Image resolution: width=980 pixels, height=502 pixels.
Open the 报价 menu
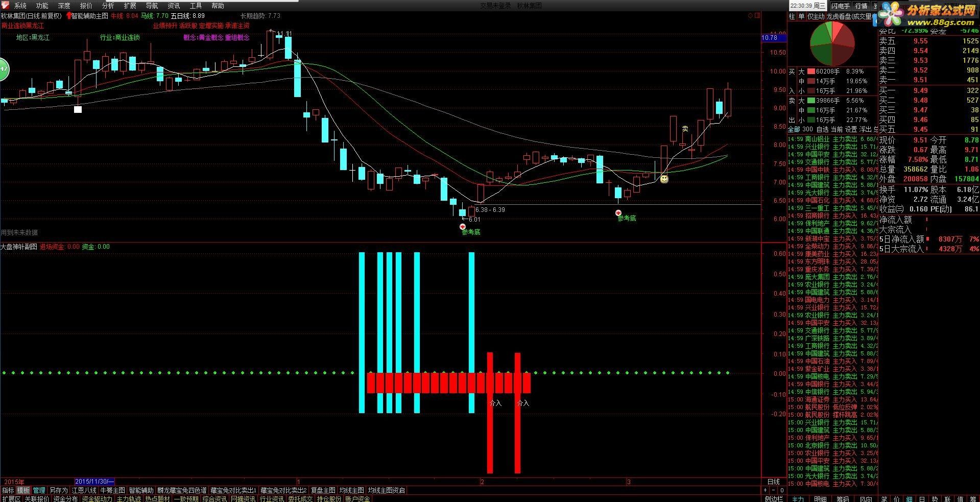pyautogui.click(x=86, y=6)
